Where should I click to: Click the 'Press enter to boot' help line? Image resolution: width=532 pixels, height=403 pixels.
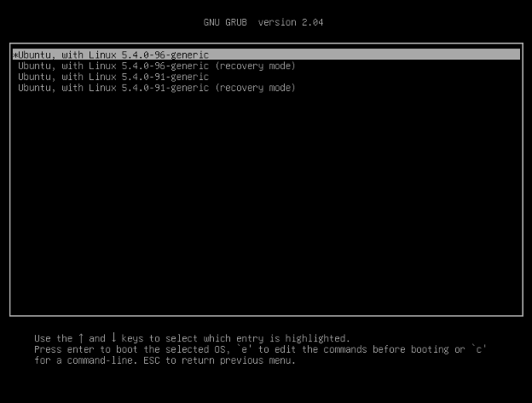(x=260, y=349)
